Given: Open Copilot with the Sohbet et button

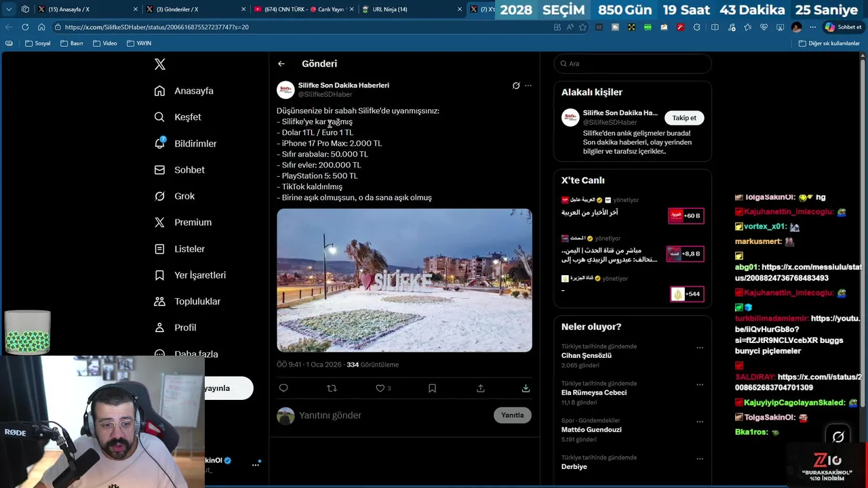Looking at the screenshot, I should [843, 27].
